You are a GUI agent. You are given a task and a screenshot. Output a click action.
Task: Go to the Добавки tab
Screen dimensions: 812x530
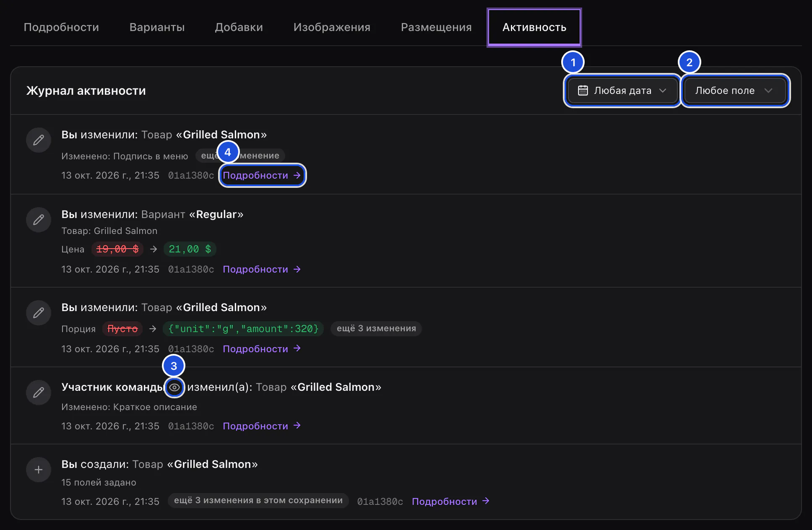(x=239, y=27)
